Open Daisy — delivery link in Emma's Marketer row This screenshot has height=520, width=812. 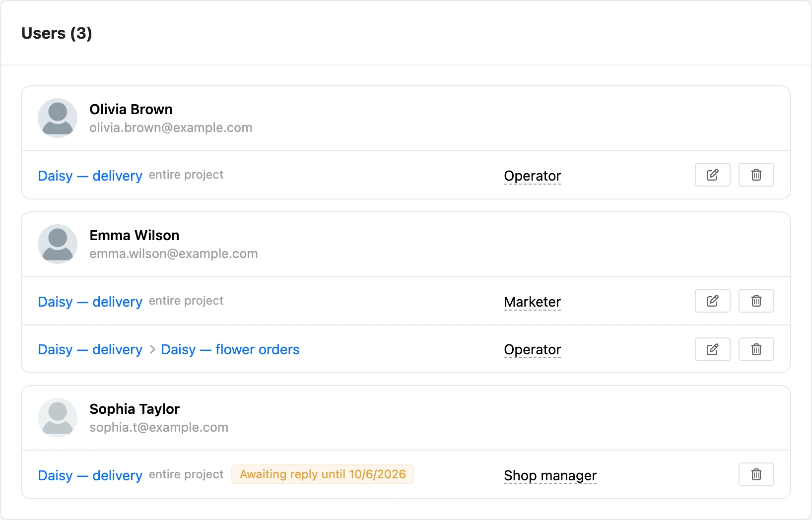coord(90,302)
